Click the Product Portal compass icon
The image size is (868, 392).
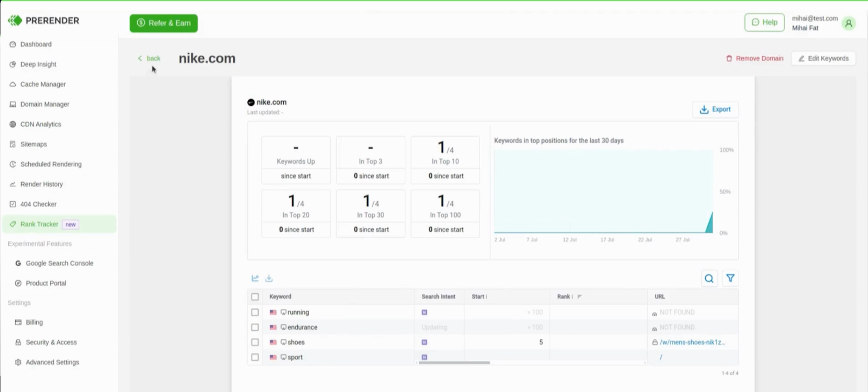coord(18,284)
